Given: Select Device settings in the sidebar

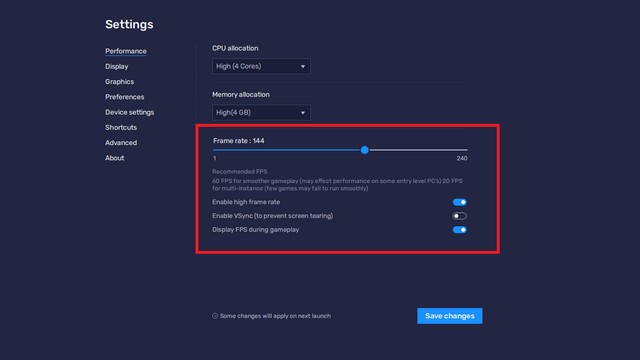Looking at the screenshot, I should tap(129, 112).
